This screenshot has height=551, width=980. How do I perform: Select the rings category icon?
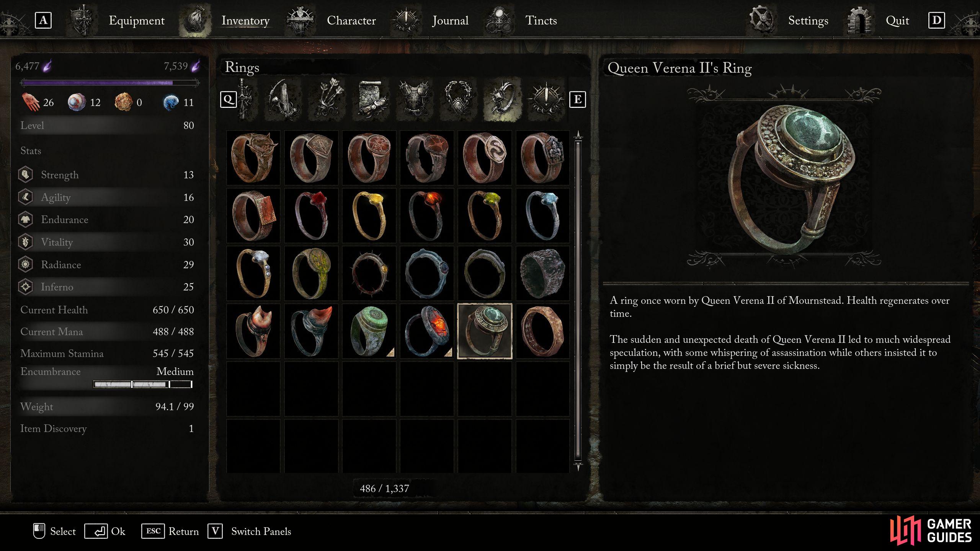click(502, 99)
